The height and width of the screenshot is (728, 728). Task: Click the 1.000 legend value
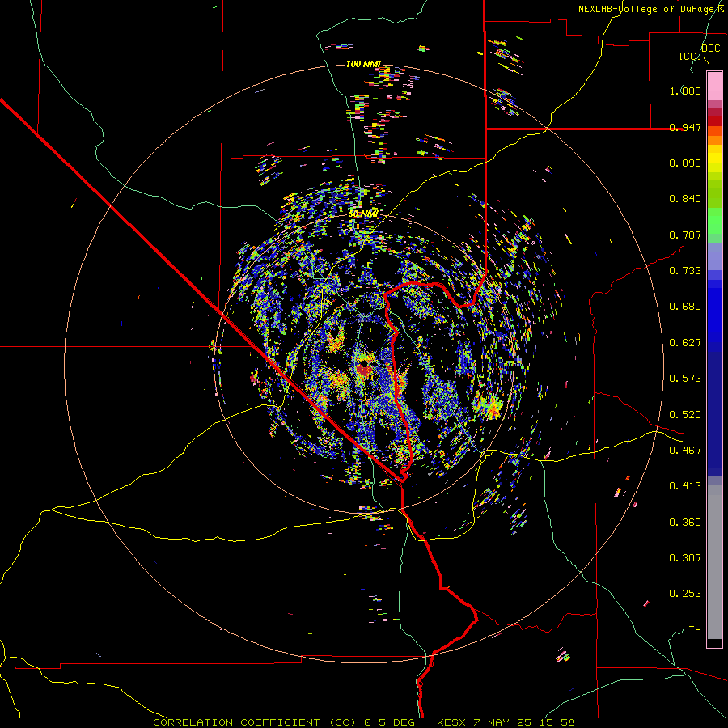(x=685, y=91)
